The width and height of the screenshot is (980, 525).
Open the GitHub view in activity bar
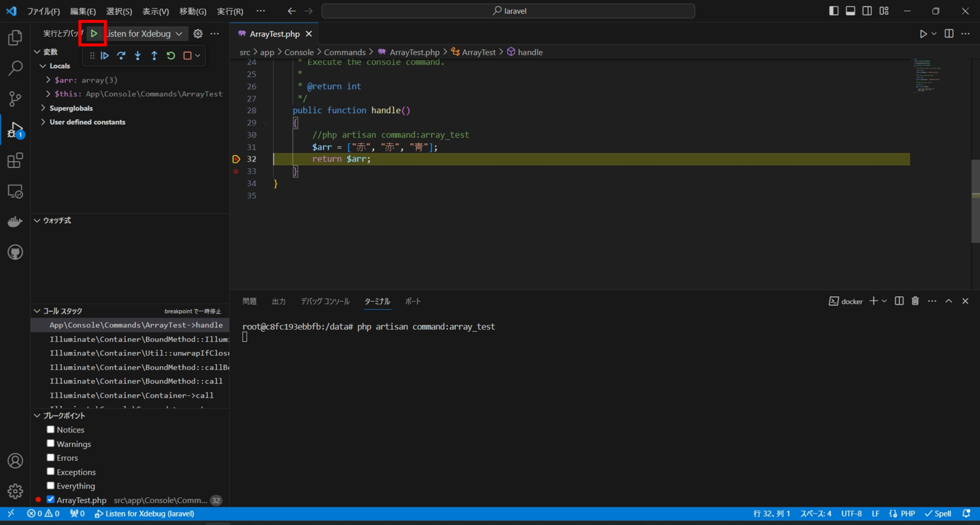pos(15,252)
